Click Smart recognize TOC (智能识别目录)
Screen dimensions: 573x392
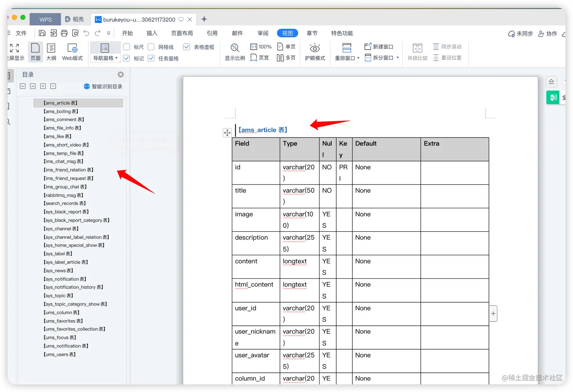pos(103,86)
